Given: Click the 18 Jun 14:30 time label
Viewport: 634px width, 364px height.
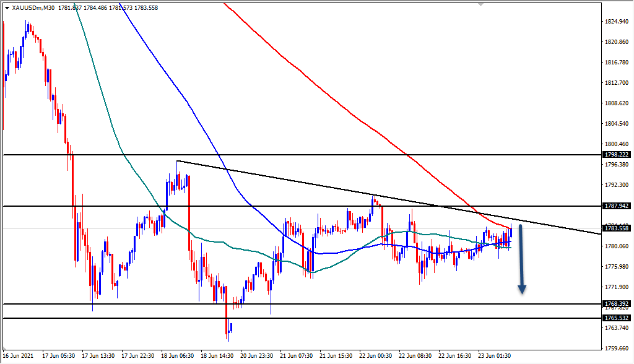Looking at the screenshot, I should click(217, 356).
